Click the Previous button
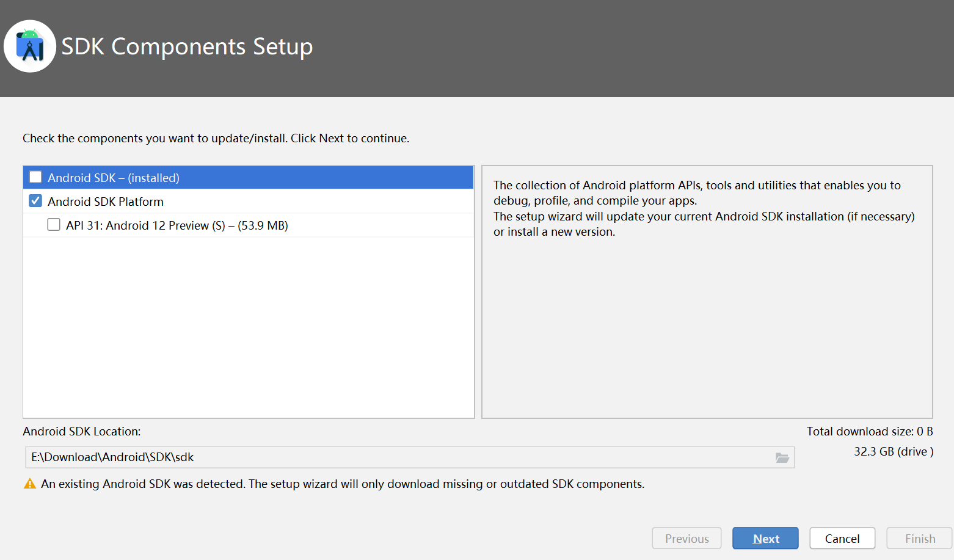Screen dimensions: 954x560 pos(686,539)
